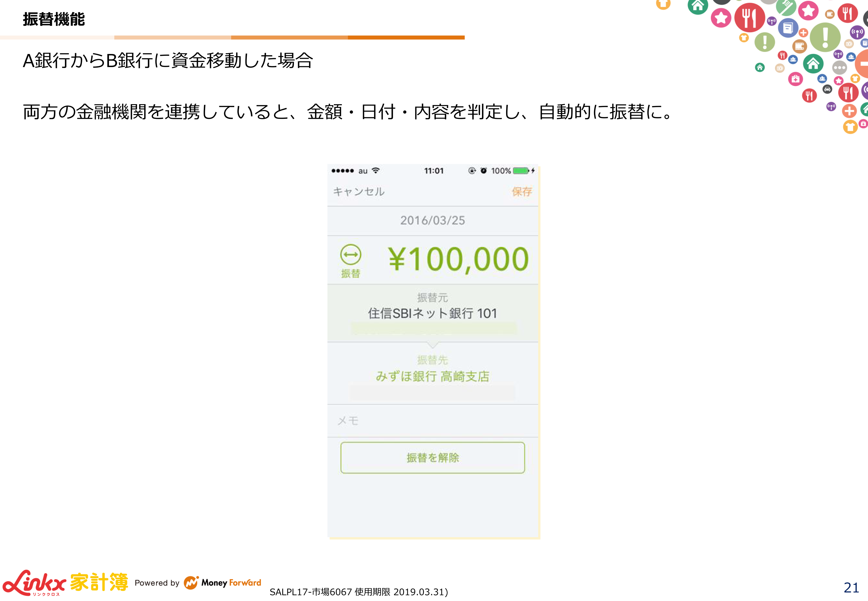The height and width of the screenshot is (601, 868).
Task: Tap the キャンセル button
Action: (x=359, y=192)
